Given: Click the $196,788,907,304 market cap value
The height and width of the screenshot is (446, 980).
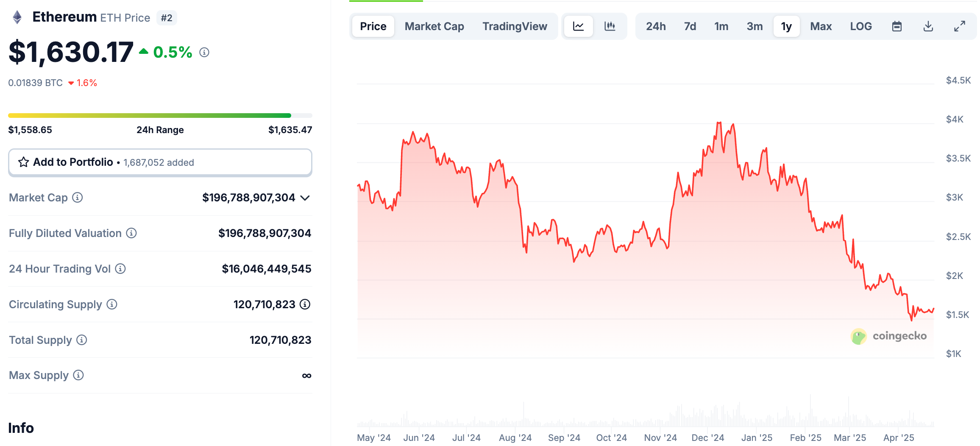Looking at the screenshot, I should (248, 198).
